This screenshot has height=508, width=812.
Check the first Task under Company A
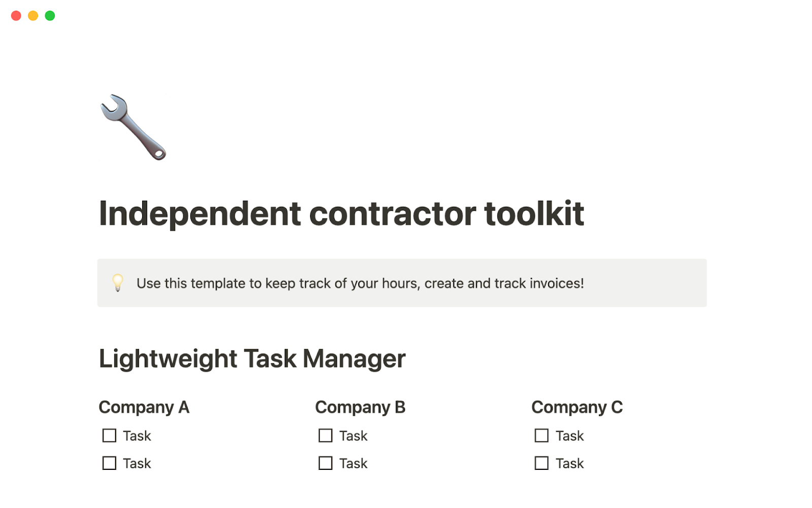(109, 435)
